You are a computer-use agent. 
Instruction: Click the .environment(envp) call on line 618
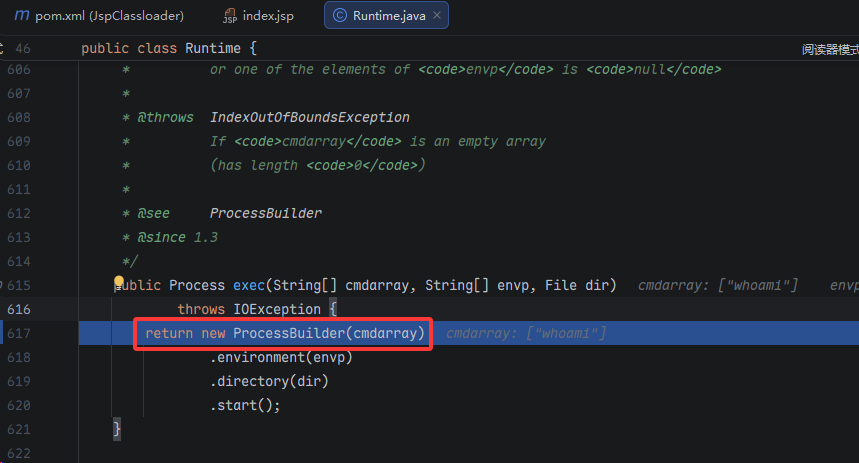280,357
